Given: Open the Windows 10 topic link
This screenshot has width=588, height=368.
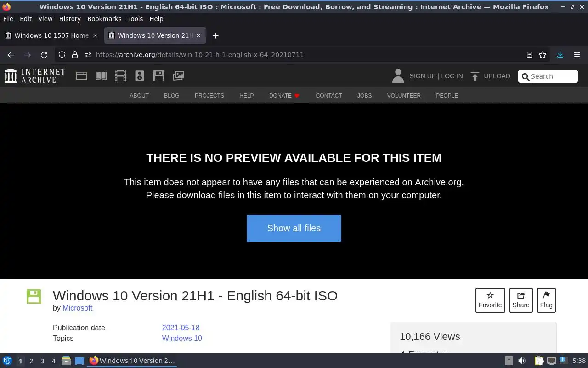Looking at the screenshot, I should click(182, 339).
